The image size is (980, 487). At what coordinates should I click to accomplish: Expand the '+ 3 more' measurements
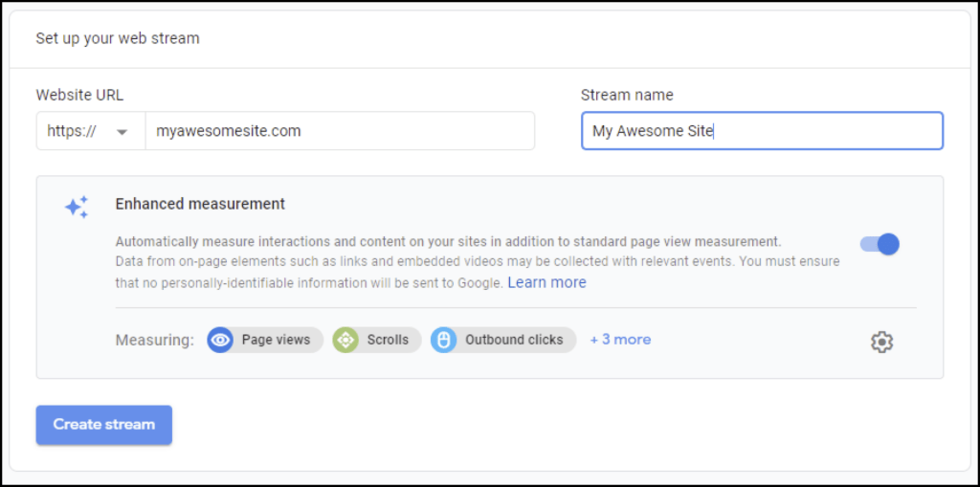pos(620,340)
